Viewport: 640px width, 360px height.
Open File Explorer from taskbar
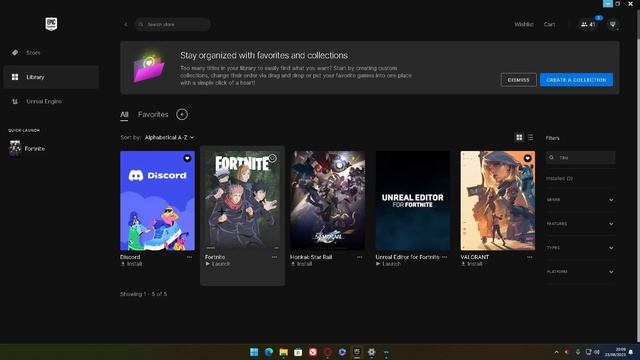[x=283, y=352]
